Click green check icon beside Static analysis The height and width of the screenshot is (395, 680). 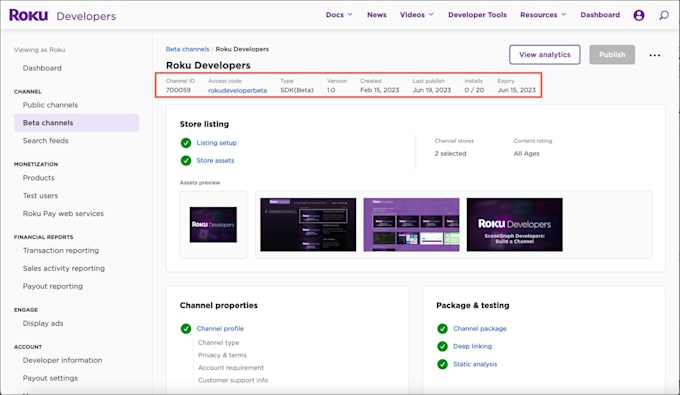[442, 364]
